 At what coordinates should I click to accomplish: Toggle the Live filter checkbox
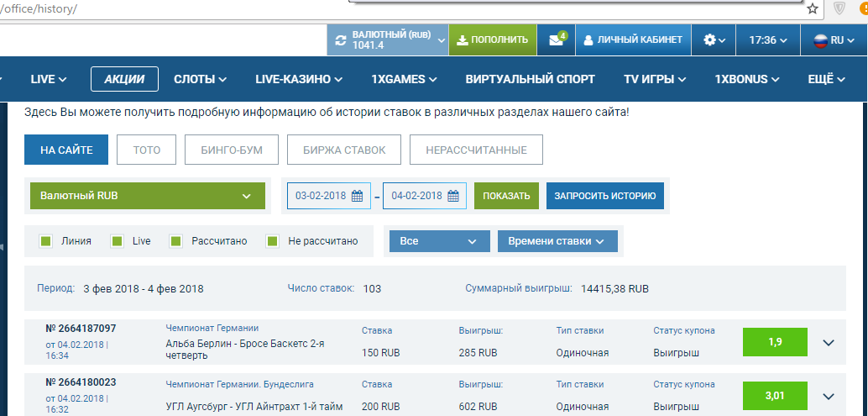coord(118,241)
